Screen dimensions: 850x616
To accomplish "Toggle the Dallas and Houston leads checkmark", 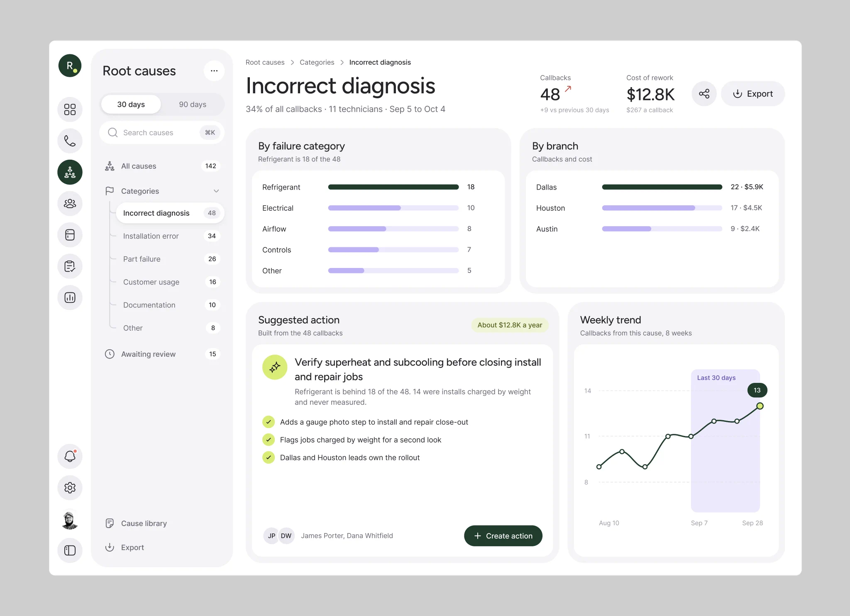I will (269, 458).
